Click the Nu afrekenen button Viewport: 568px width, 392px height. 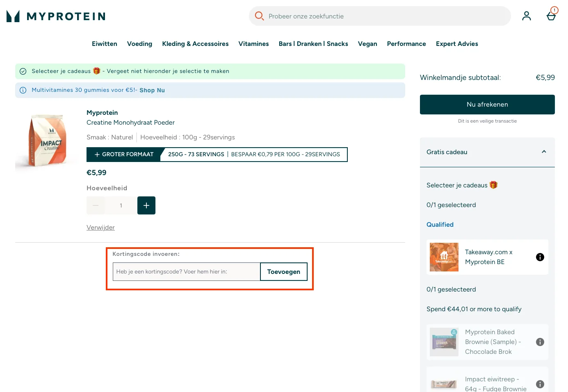tap(487, 105)
